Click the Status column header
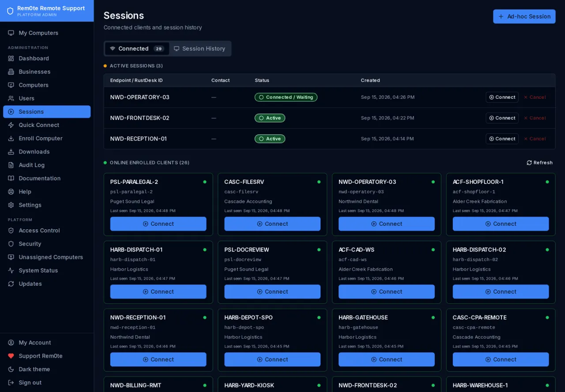This screenshot has width=565, height=392. tap(262, 80)
